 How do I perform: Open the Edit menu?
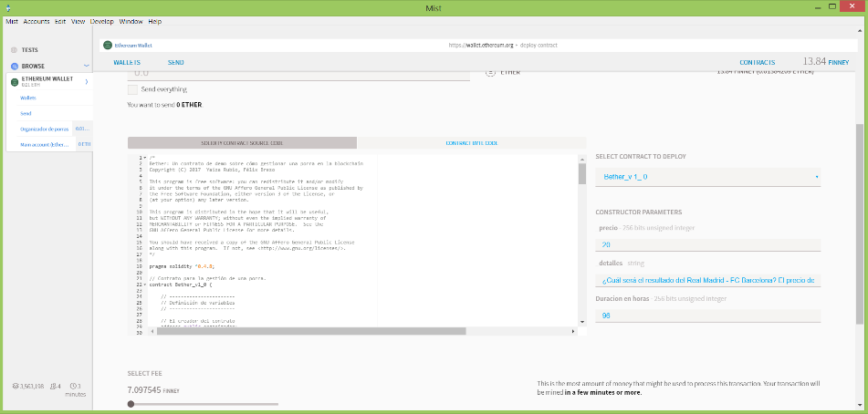click(x=60, y=22)
